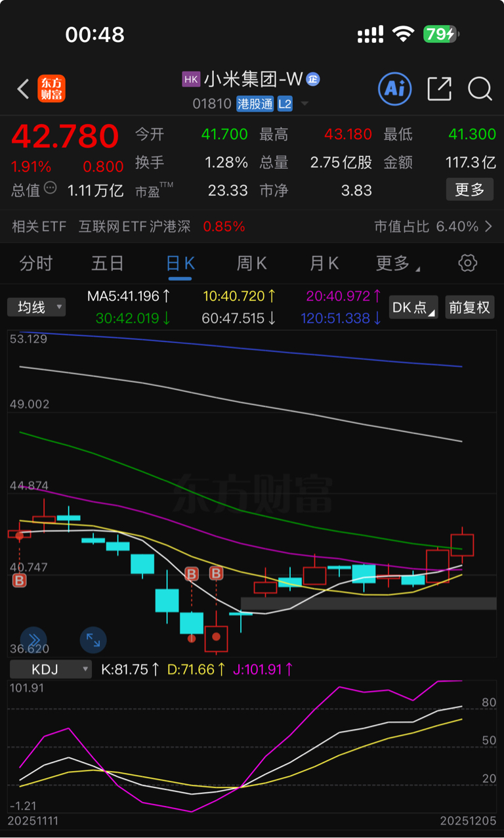504x838 pixels.
Task: Tap the 最高 43.180 value
Action: [x=348, y=134]
